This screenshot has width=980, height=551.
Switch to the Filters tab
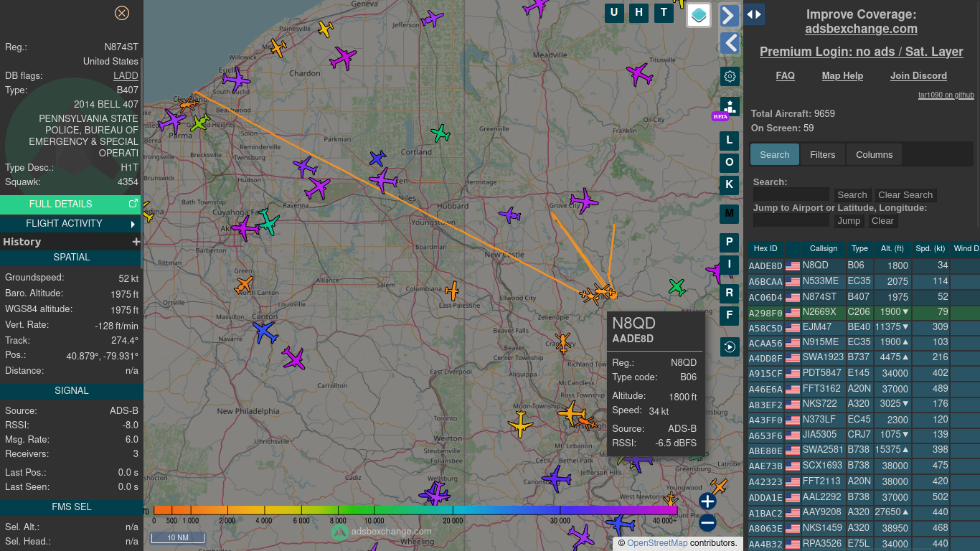pos(823,154)
